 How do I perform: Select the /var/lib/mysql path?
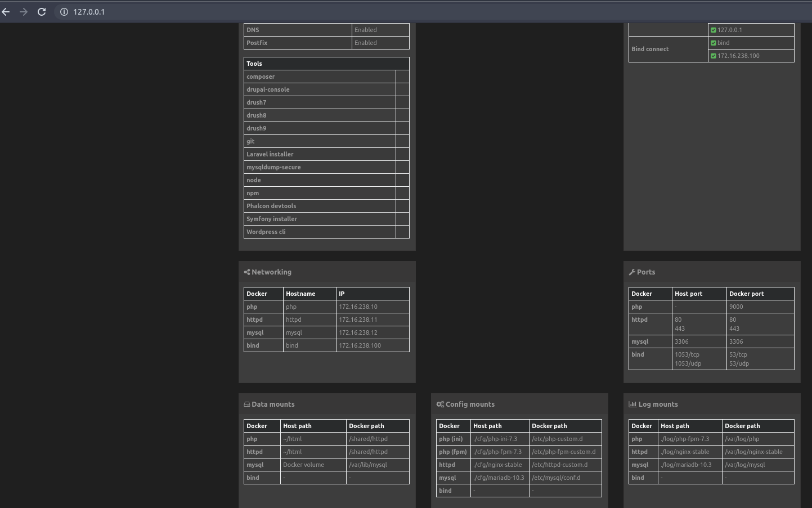tap(368, 465)
